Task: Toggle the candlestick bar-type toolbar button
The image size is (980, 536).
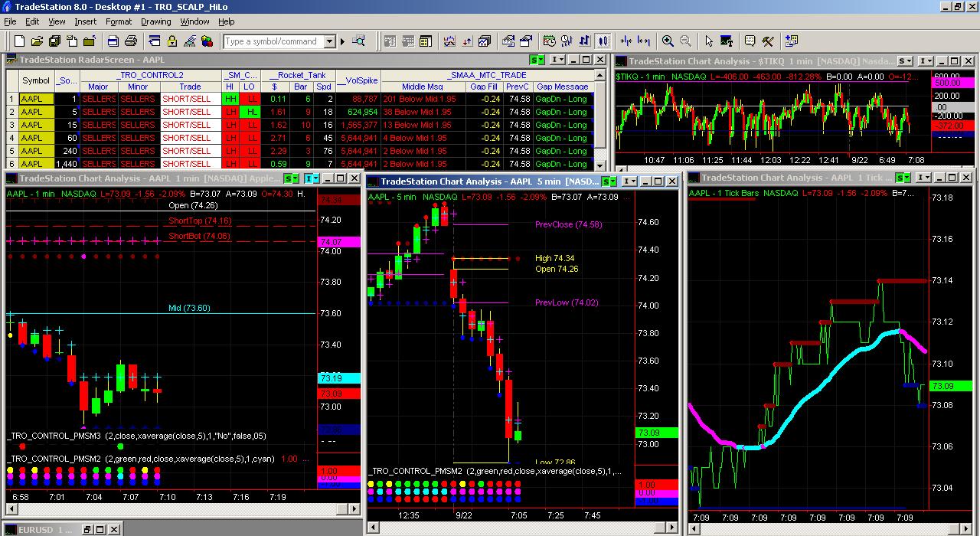Action: pos(603,41)
